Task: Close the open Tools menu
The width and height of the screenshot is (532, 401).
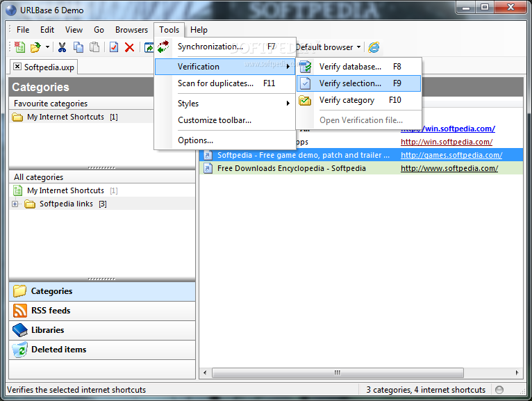Action: (169, 30)
